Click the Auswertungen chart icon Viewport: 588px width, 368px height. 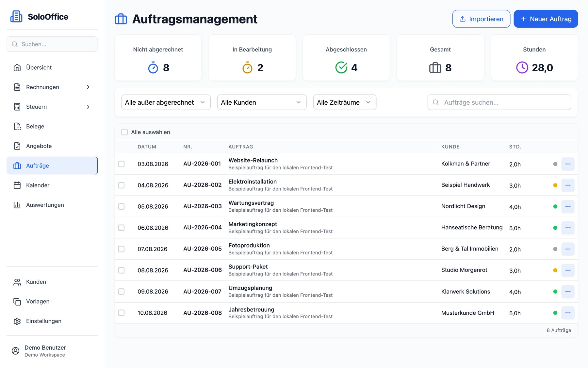(x=17, y=205)
